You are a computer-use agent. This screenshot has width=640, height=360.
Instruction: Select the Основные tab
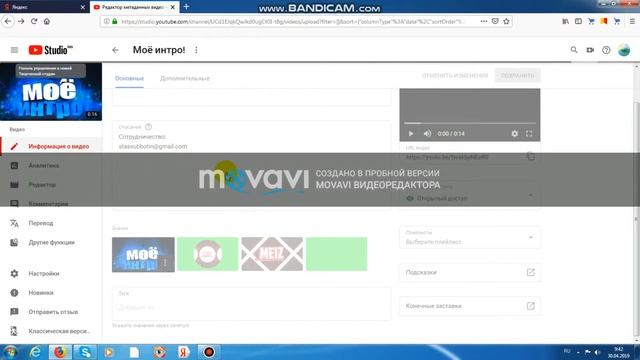[129, 78]
